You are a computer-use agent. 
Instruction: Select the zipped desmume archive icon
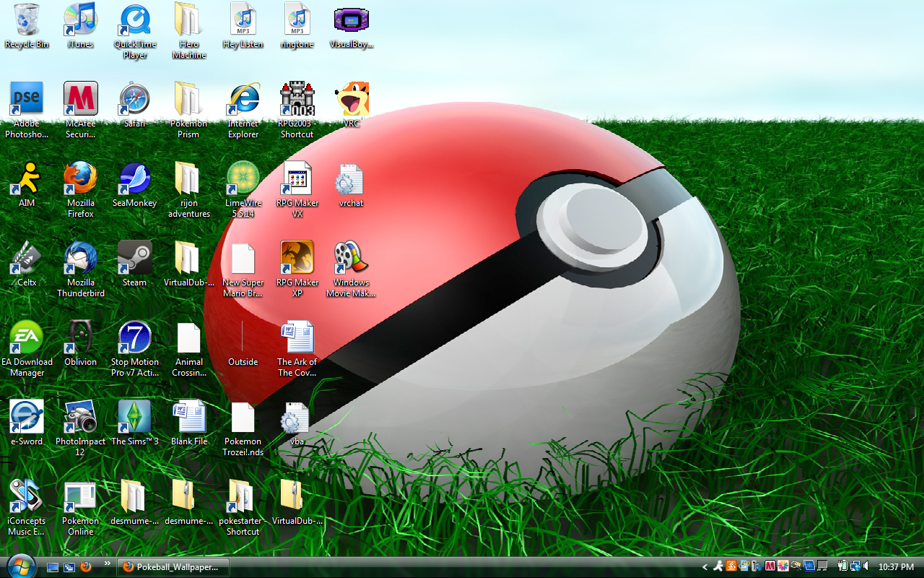tap(188, 503)
